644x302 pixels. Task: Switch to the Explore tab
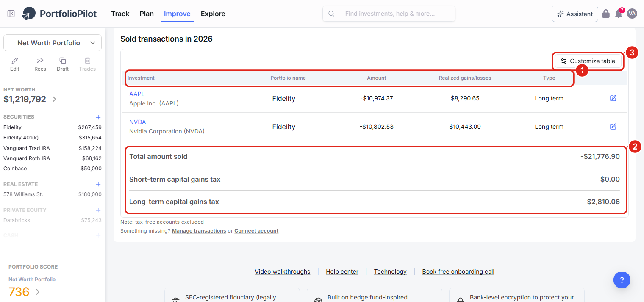(x=213, y=14)
